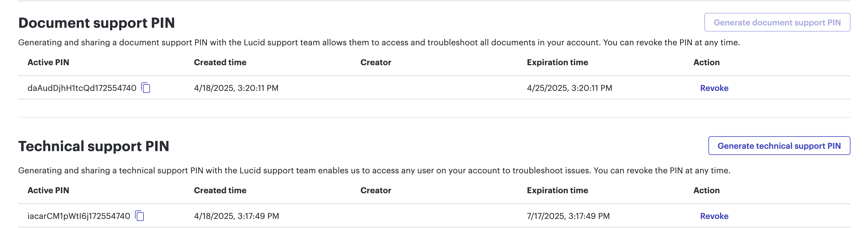Screen dimensions: 868x228
Task: Click the Creator column header
Action: click(x=376, y=62)
